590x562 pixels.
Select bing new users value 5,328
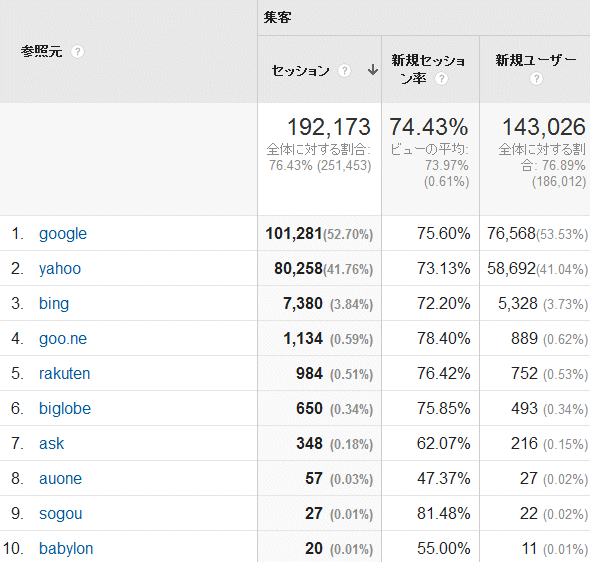(518, 304)
